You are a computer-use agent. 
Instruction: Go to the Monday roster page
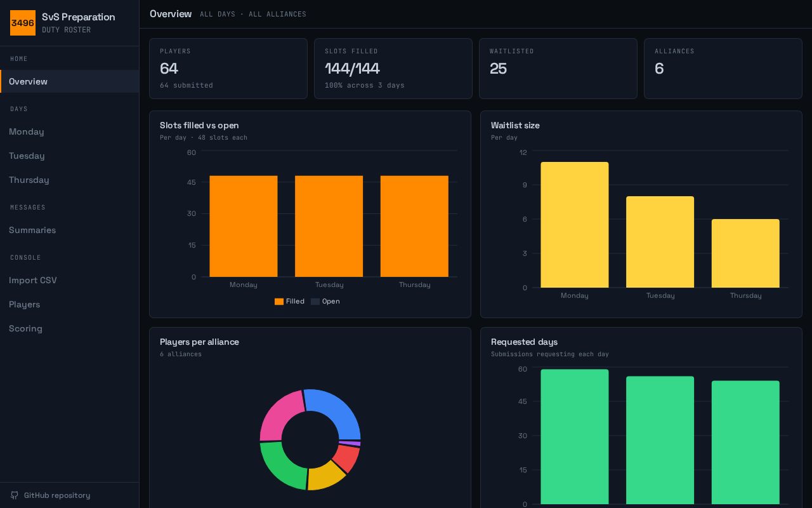click(70, 131)
